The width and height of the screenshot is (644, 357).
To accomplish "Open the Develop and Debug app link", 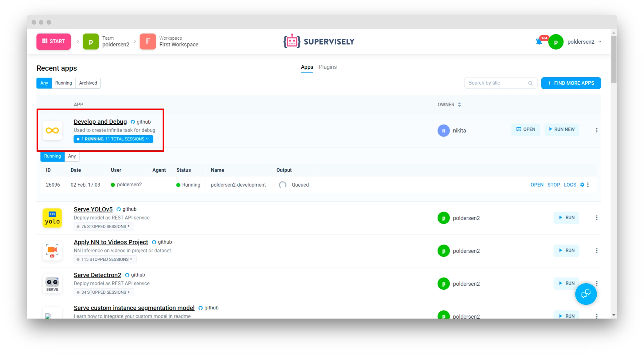I will (100, 122).
